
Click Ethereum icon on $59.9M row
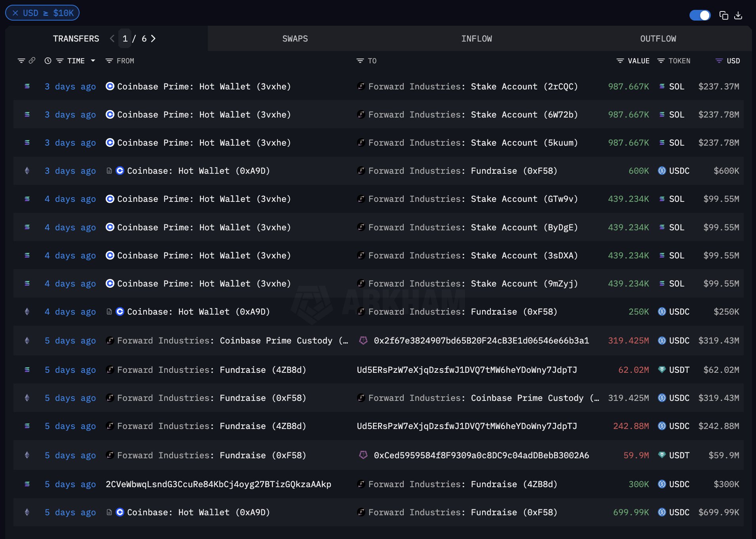click(27, 455)
